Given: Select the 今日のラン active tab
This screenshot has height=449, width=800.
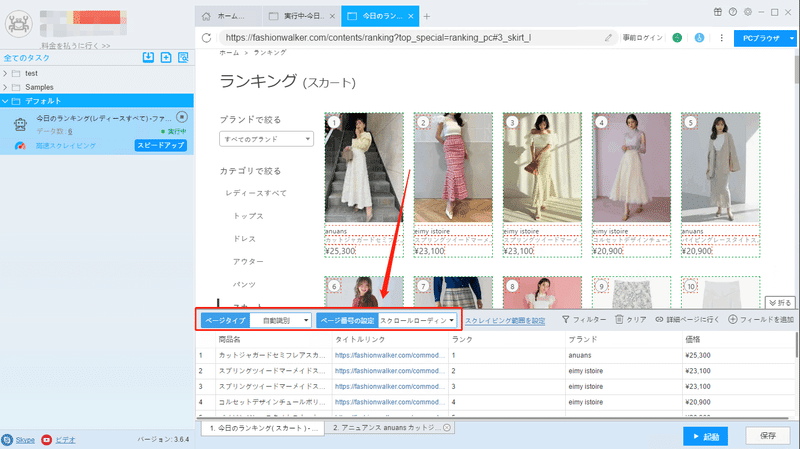Looking at the screenshot, I should [380, 16].
